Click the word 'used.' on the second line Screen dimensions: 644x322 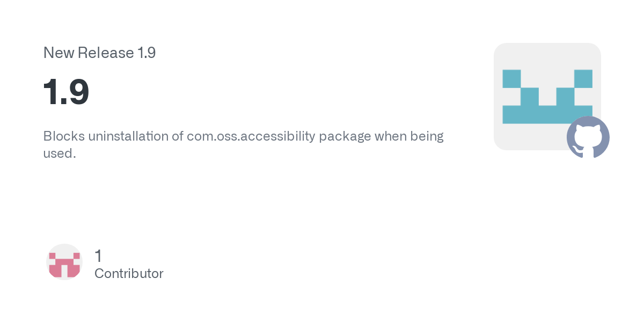point(60,153)
